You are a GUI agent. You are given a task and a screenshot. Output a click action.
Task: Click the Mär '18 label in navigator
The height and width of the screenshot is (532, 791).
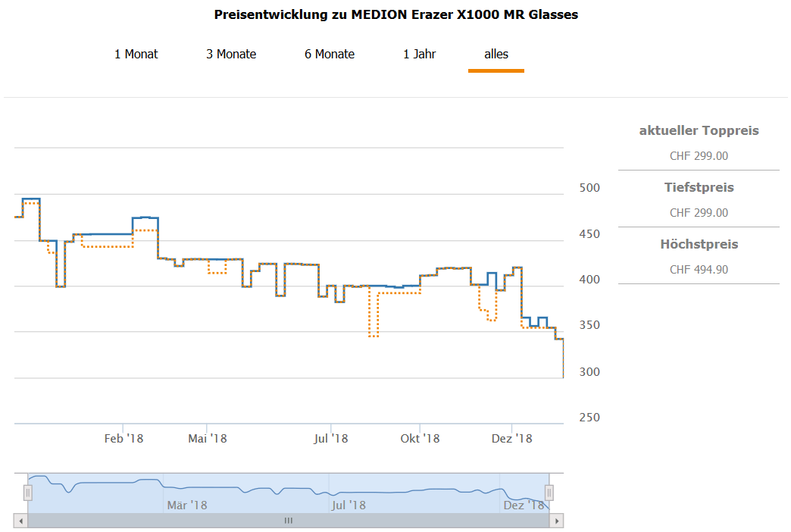point(187,505)
